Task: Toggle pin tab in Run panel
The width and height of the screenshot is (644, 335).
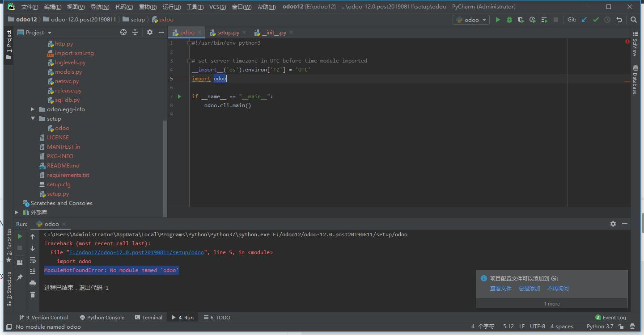Action: [x=20, y=277]
